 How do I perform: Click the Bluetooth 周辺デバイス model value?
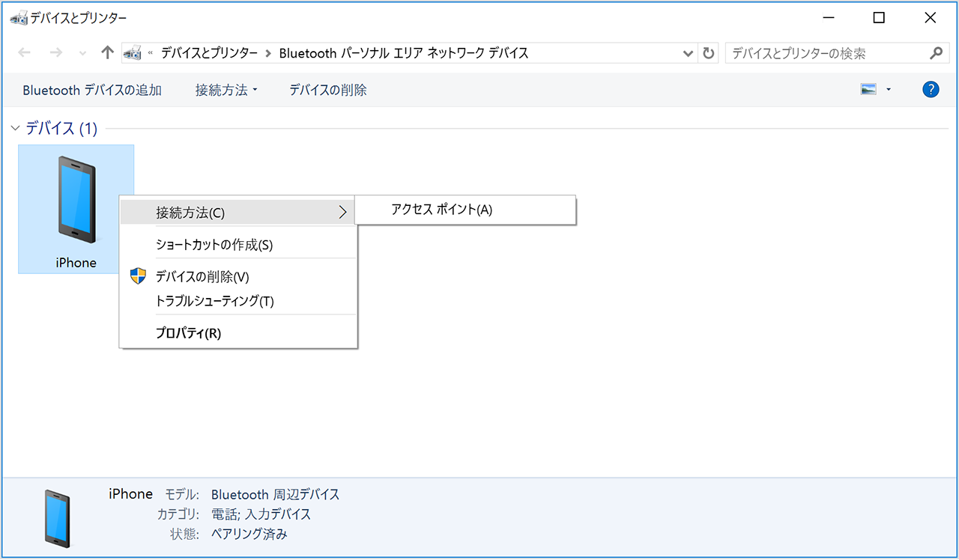(x=276, y=494)
